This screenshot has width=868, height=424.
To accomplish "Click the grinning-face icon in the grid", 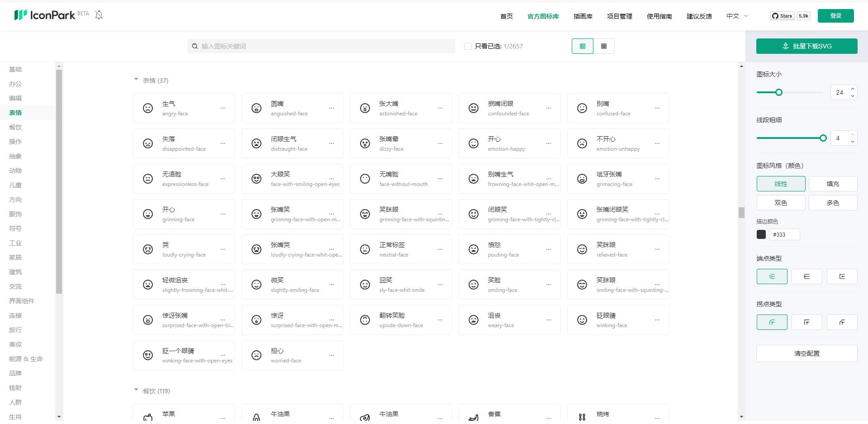I will [x=147, y=214].
